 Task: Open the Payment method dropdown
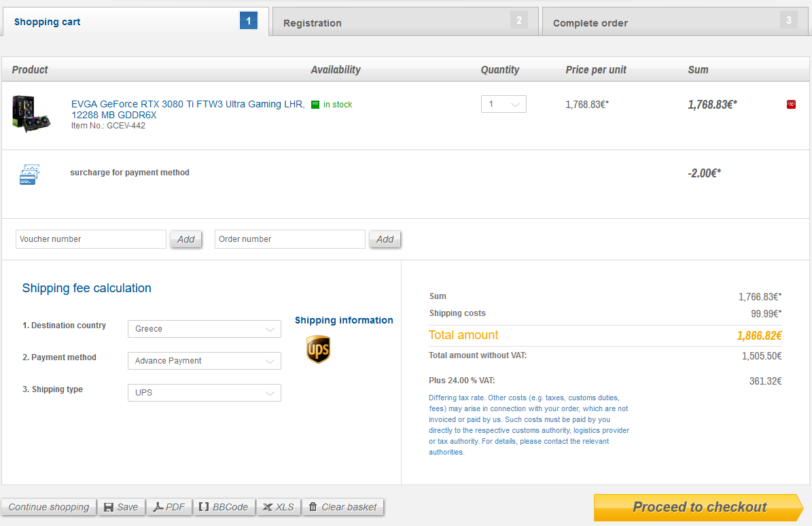click(204, 361)
